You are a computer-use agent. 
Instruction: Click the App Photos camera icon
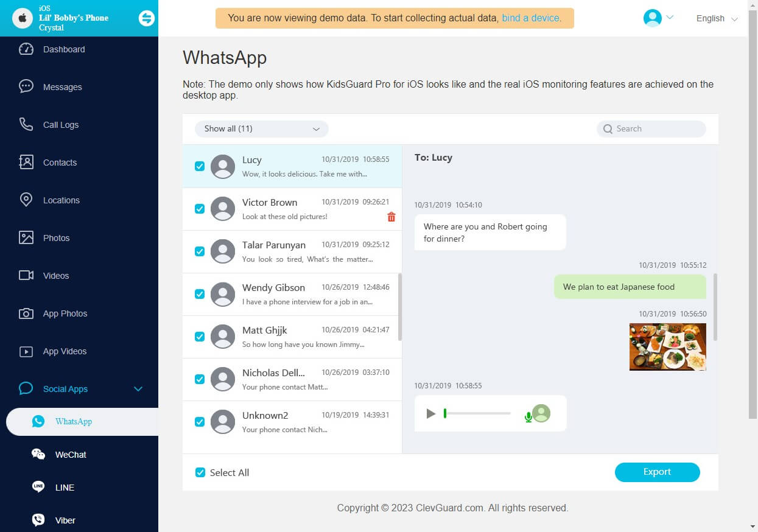pyautogui.click(x=26, y=313)
